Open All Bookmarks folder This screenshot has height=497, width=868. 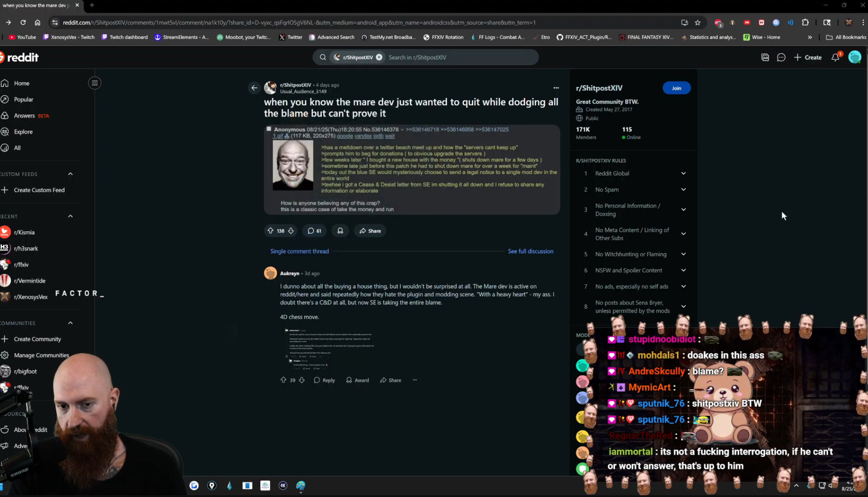(x=846, y=37)
